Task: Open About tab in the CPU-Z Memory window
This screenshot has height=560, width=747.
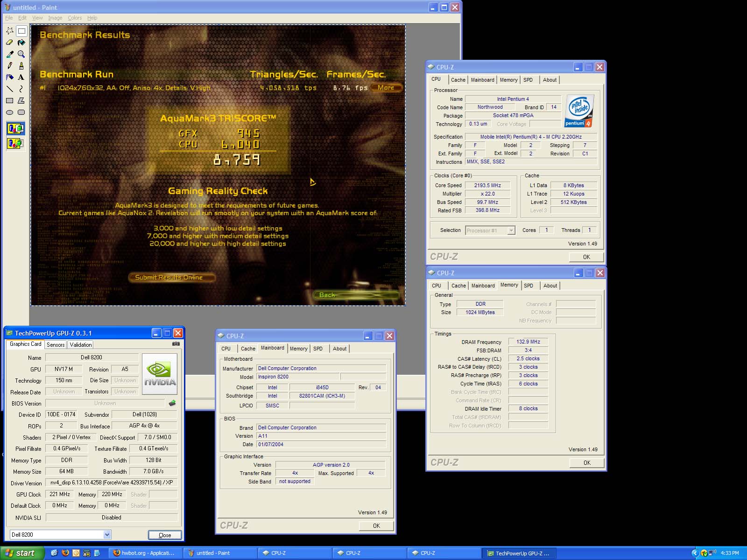Action: (x=550, y=286)
